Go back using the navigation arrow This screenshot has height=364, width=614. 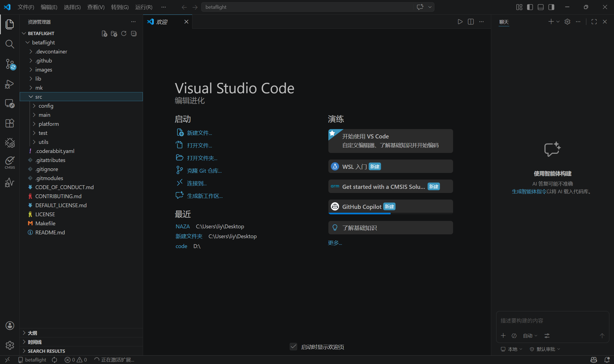tap(184, 7)
